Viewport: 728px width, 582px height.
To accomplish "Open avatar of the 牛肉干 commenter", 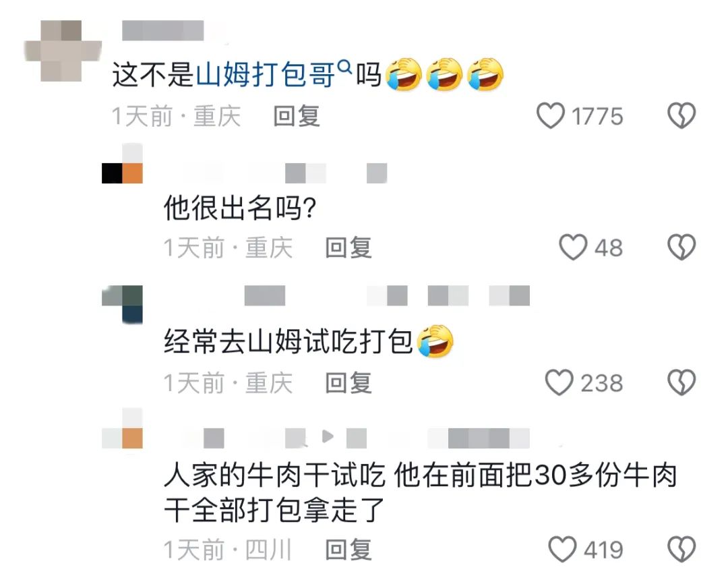I will 122,428.
